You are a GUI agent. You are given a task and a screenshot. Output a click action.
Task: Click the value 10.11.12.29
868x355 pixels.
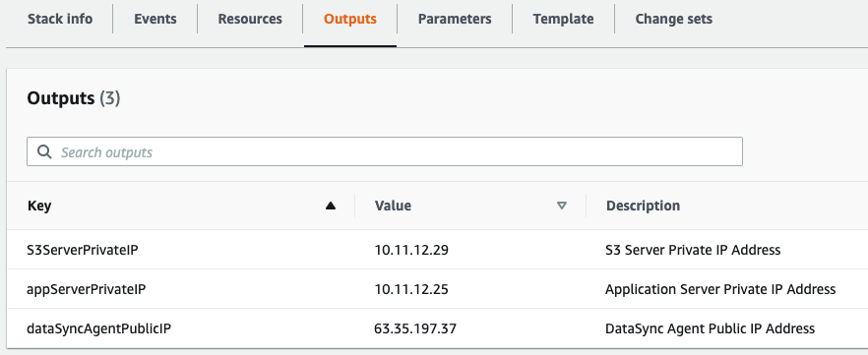411,250
